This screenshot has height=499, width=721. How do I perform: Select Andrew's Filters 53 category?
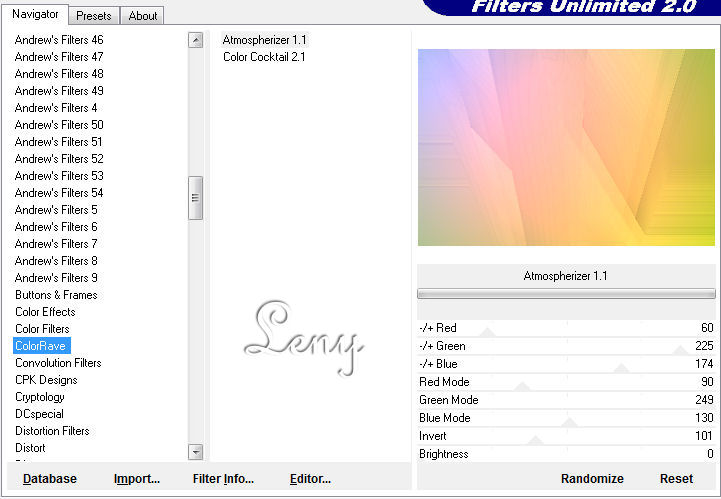click(59, 176)
